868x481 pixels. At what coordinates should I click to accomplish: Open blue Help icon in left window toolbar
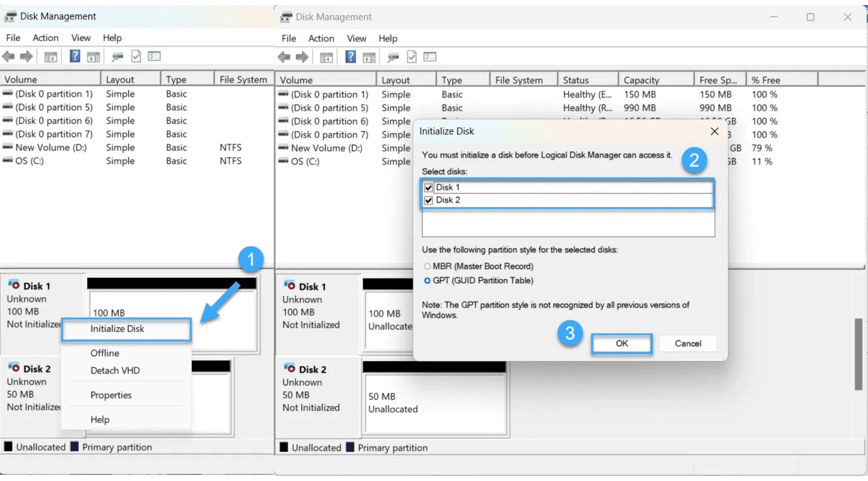(75, 56)
